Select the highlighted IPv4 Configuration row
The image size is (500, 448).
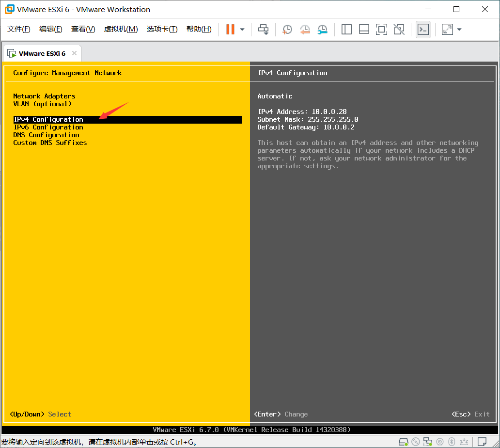point(127,119)
